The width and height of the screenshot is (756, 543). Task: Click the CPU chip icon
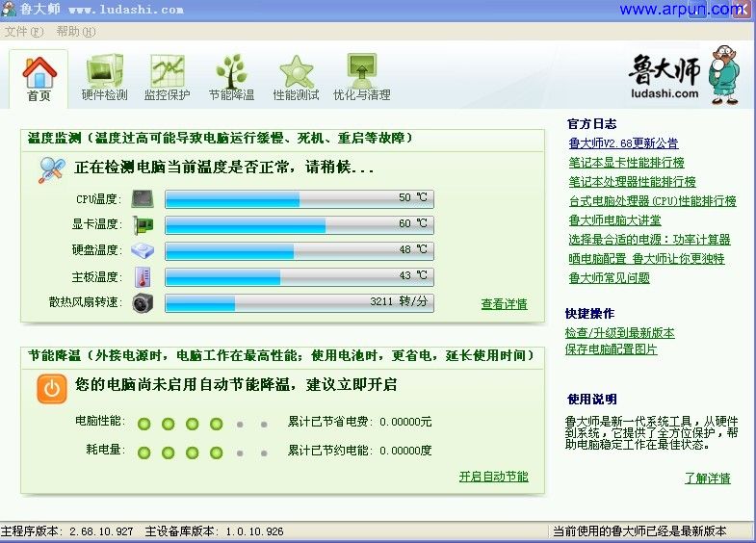143,198
